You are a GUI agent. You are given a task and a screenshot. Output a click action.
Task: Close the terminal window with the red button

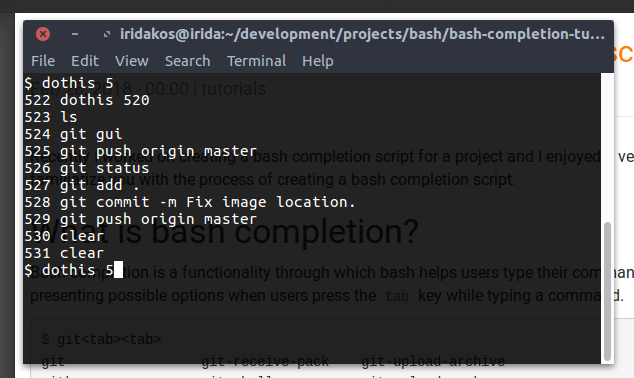tap(43, 34)
